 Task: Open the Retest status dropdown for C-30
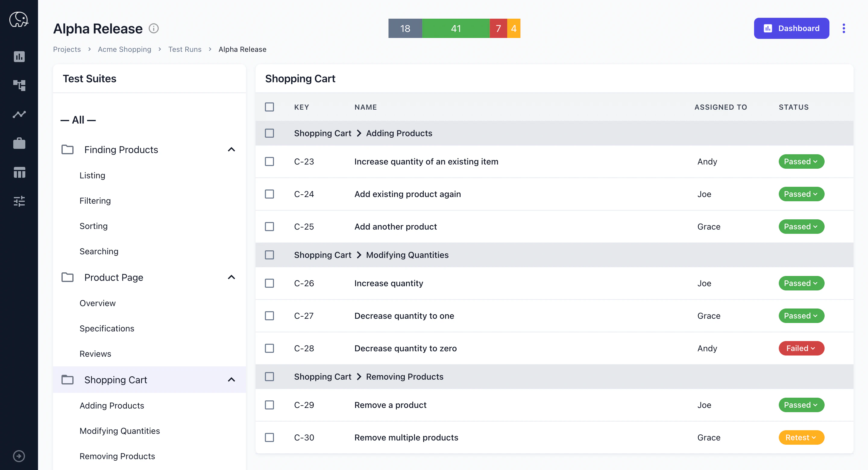[x=801, y=437]
